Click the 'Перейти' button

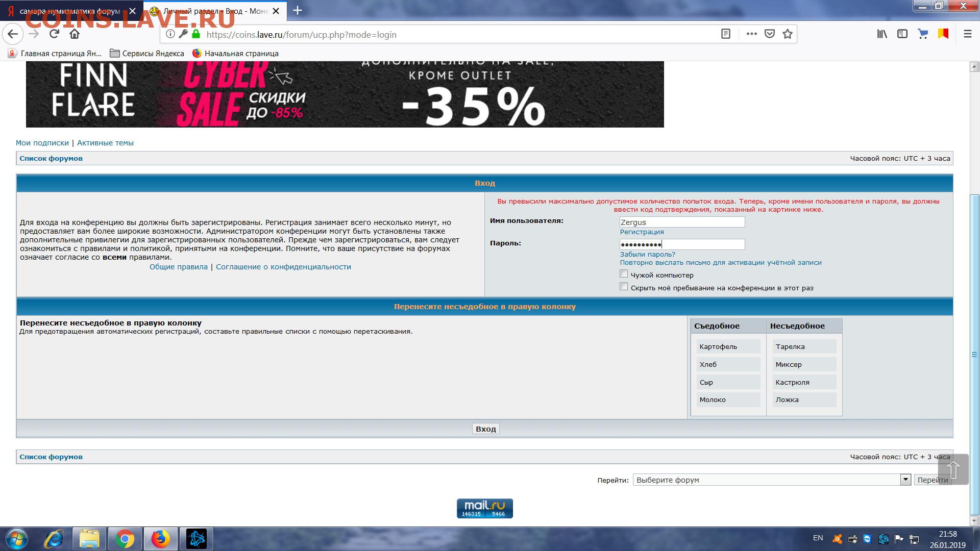933,480
